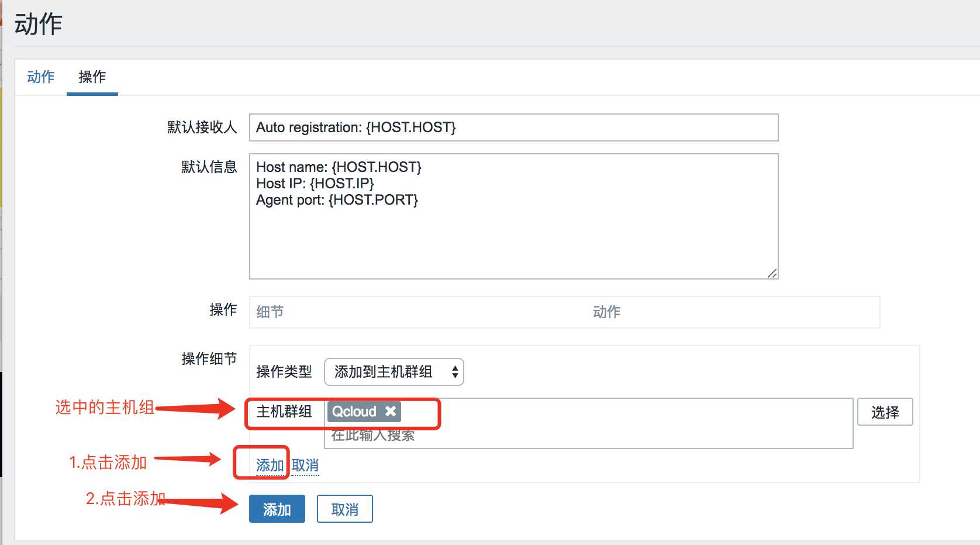Screen dimensions: 980x545
Task: Remove the Qcloud host group tag
Action: coord(391,411)
